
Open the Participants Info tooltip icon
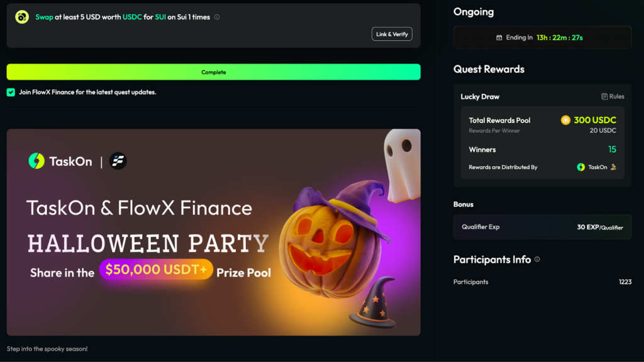(537, 260)
